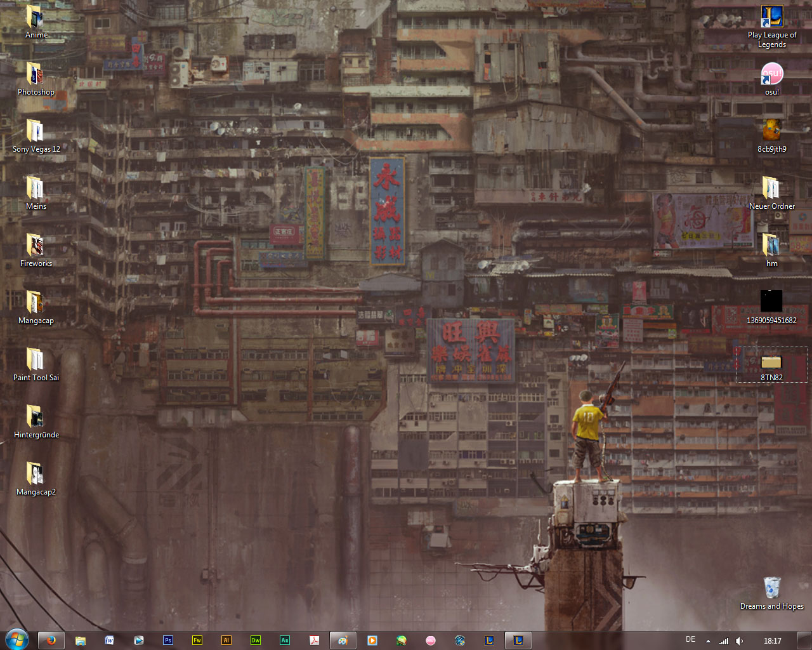The image size is (812, 650).
Task: Click the Show desktop button strip
Action: click(x=806, y=640)
